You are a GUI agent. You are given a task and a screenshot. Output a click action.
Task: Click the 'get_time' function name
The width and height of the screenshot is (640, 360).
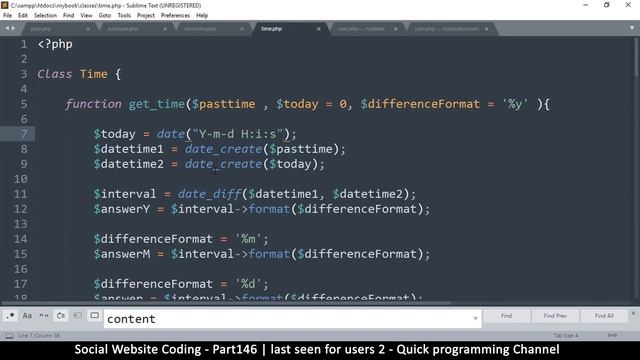(157, 104)
